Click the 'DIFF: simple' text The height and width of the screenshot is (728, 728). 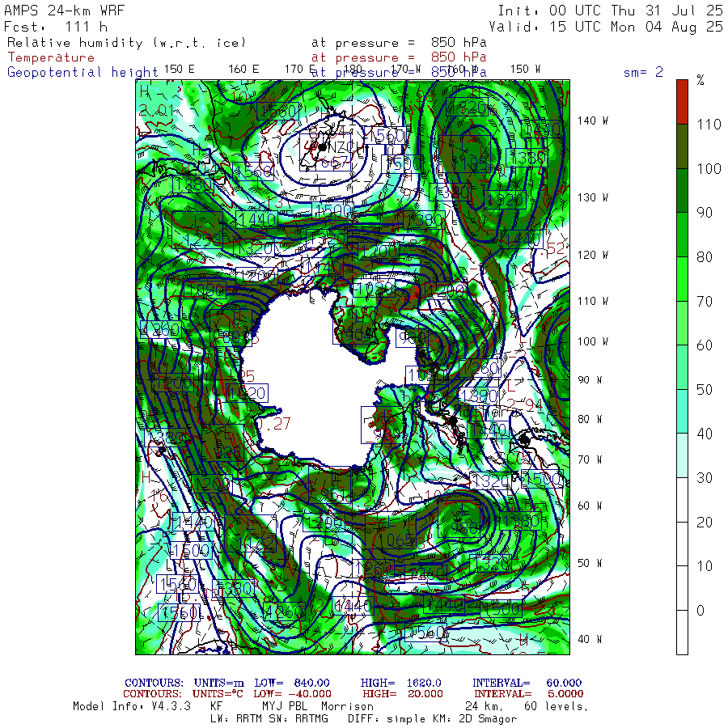point(387,719)
